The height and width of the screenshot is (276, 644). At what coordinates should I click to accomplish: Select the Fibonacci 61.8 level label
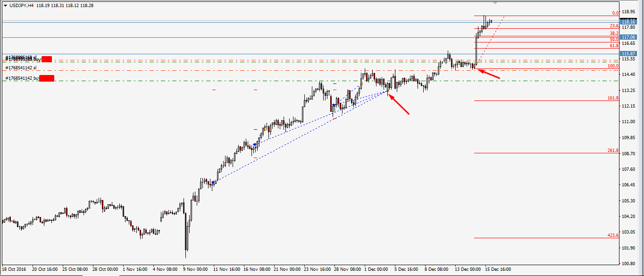[614, 46]
